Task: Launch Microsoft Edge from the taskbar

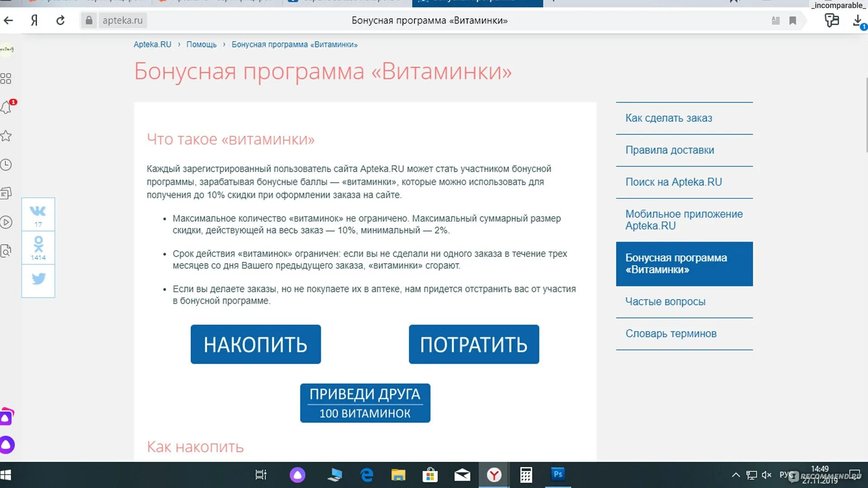Action: 367,475
